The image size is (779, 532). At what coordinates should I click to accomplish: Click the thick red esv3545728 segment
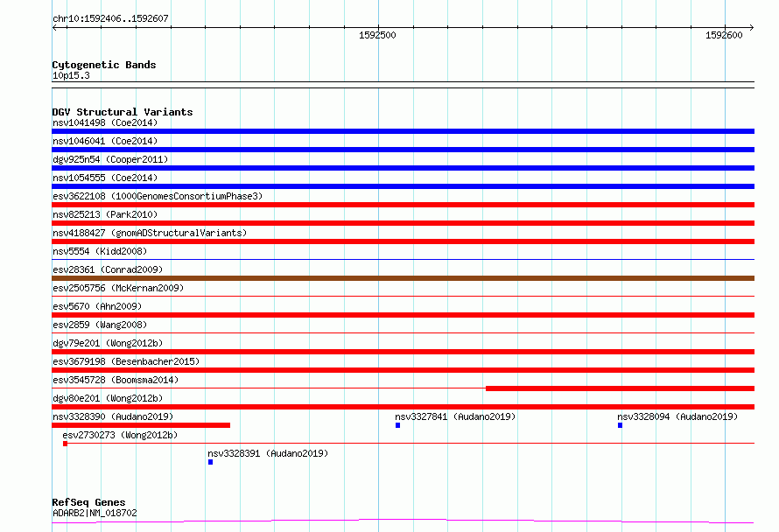click(x=620, y=388)
